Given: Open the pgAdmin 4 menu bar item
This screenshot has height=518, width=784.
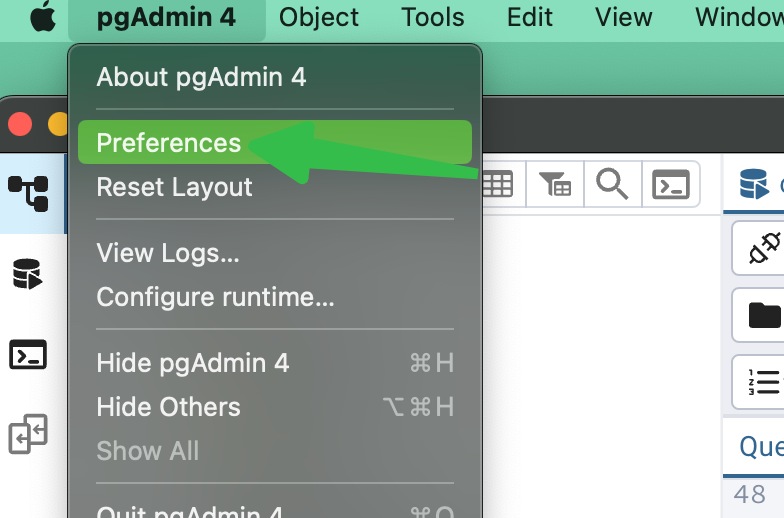Looking at the screenshot, I should [166, 18].
